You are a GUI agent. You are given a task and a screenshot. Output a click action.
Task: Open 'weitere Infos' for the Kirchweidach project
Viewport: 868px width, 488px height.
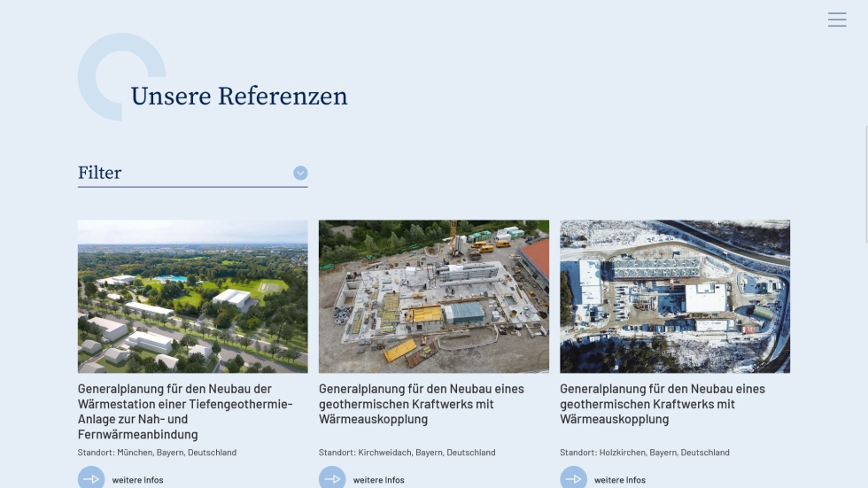378,480
